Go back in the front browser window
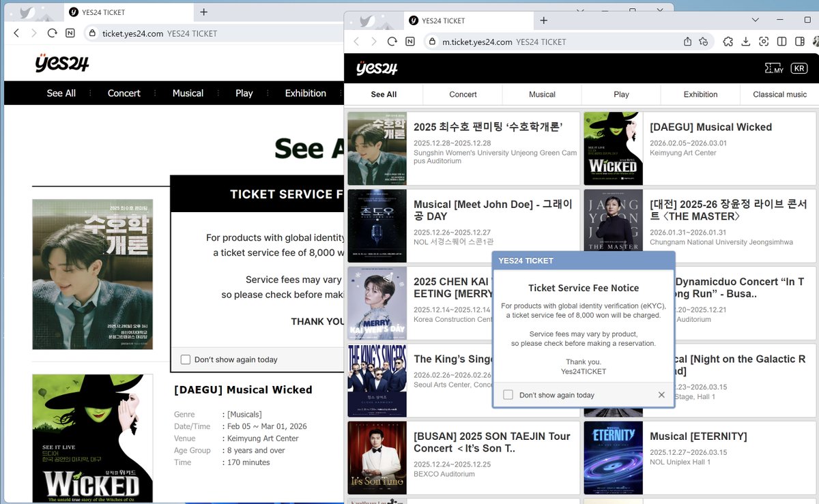Viewport: 819px width, 504px height. (356, 42)
